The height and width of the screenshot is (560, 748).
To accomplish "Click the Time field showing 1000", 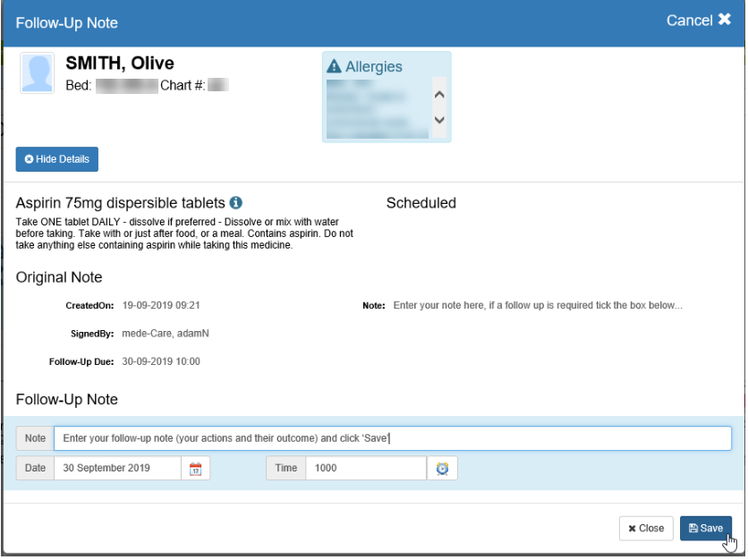I will pyautogui.click(x=365, y=469).
